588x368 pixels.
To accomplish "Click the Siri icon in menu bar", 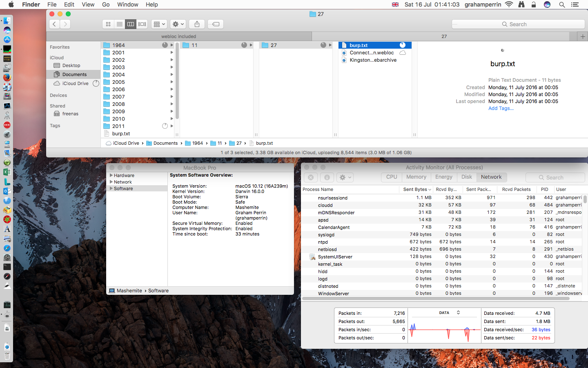I will (x=547, y=4).
